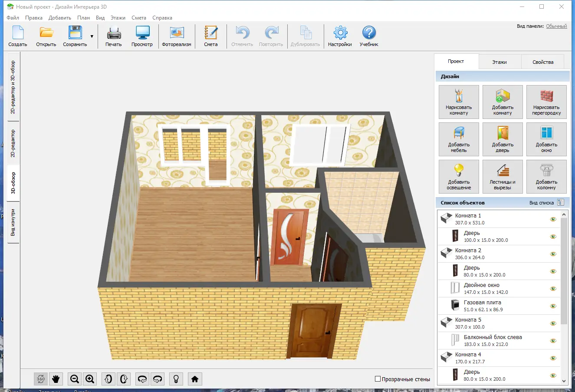Select the pan hand tool
This screenshot has width=575, height=392.
point(56,379)
